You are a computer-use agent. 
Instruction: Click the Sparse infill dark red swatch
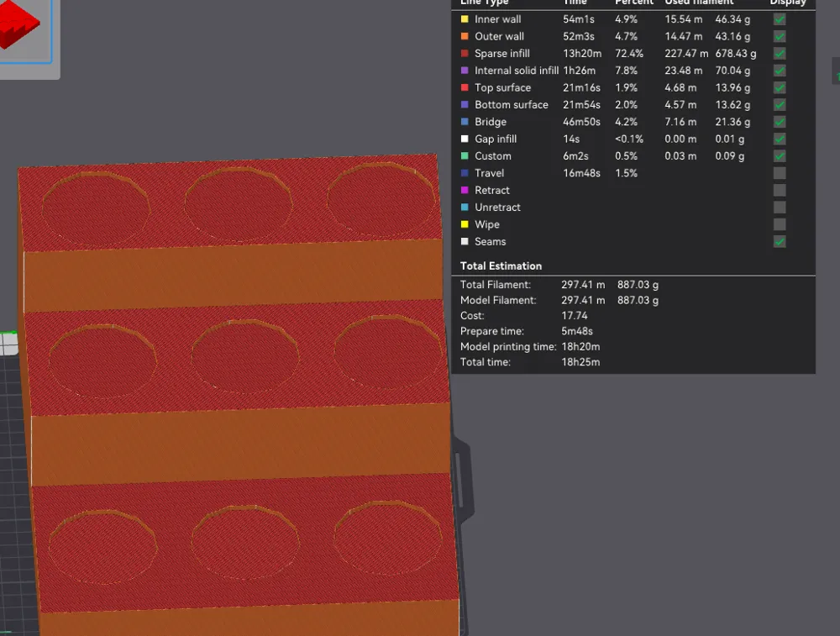pos(465,54)
